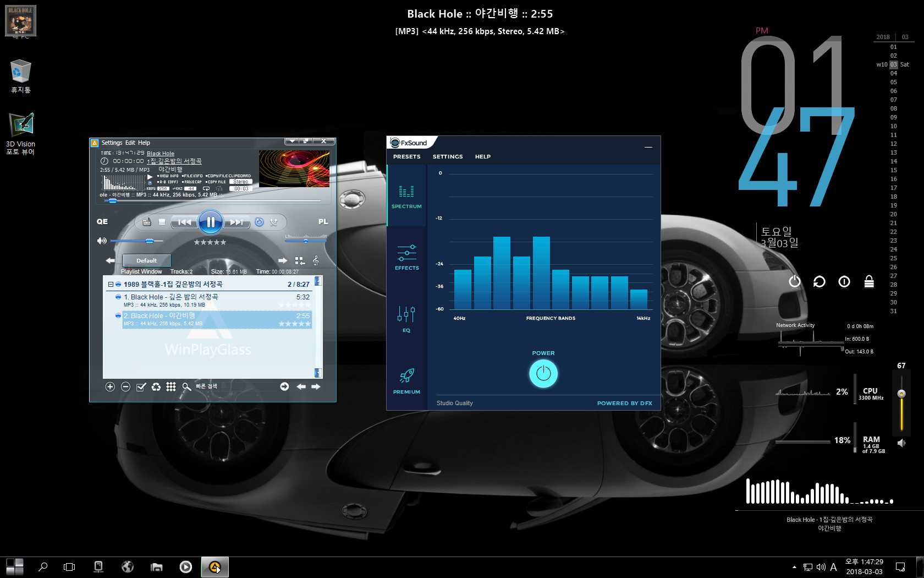Click the left arrow next to the search go button

301,386
